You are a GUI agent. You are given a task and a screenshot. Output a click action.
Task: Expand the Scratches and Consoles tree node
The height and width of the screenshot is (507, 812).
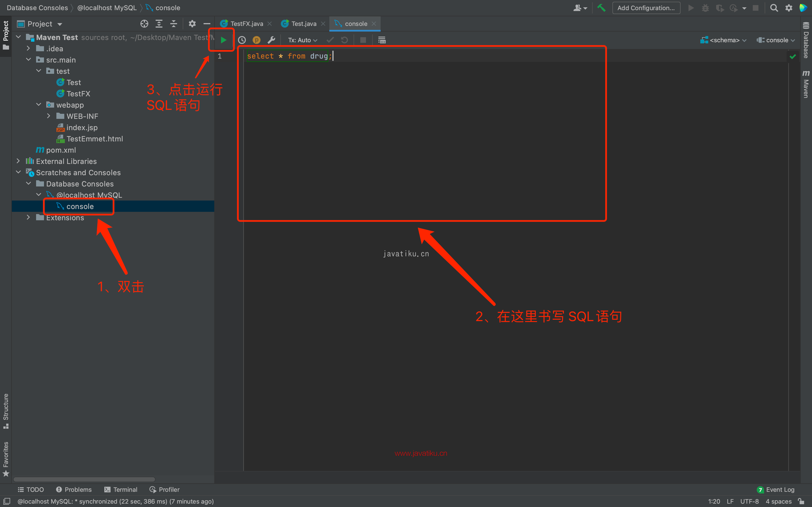17,172
